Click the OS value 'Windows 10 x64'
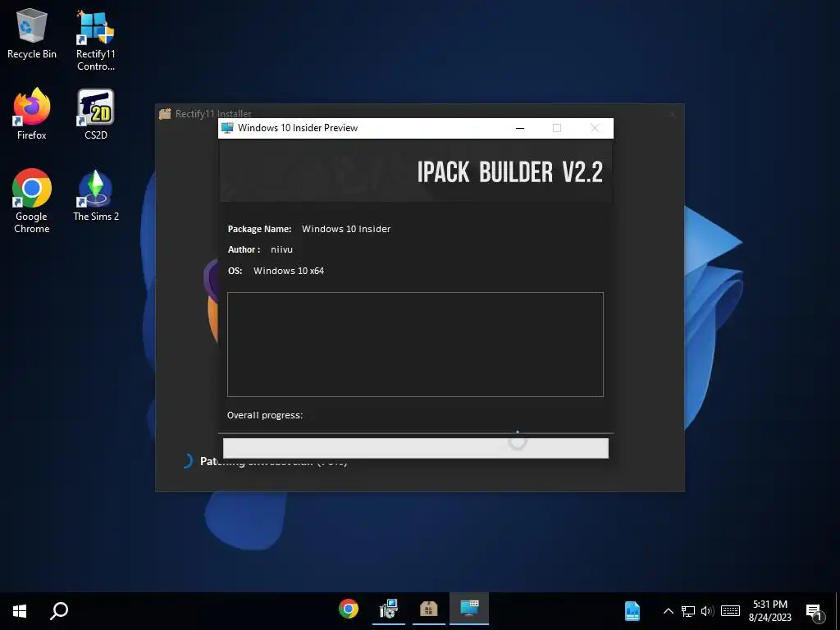 tap(288, 271)
